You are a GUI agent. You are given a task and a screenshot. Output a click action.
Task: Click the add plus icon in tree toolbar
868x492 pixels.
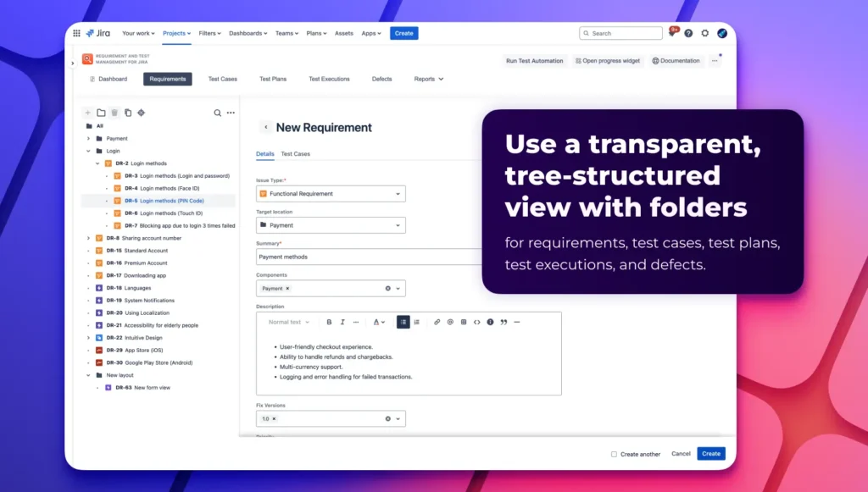coord(87,113)
